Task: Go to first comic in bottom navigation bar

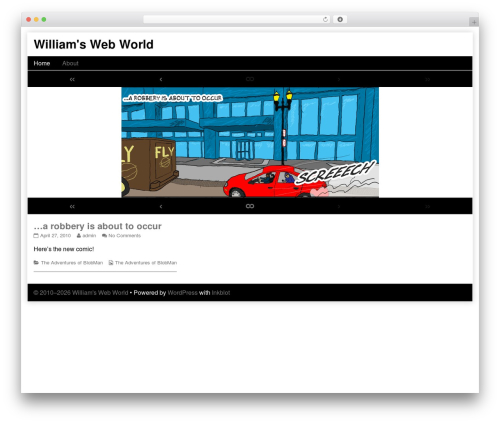Action: tap(72, 206)
